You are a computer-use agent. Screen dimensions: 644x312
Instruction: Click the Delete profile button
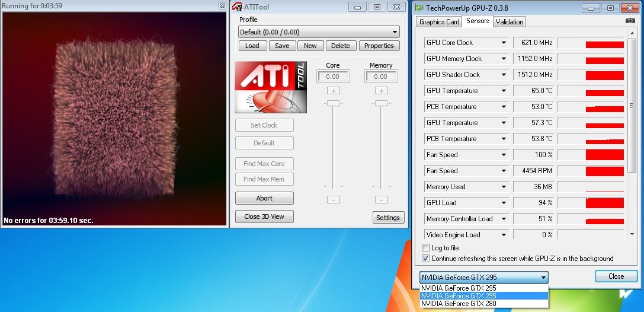pyautogui.click(x=341, y=46)
